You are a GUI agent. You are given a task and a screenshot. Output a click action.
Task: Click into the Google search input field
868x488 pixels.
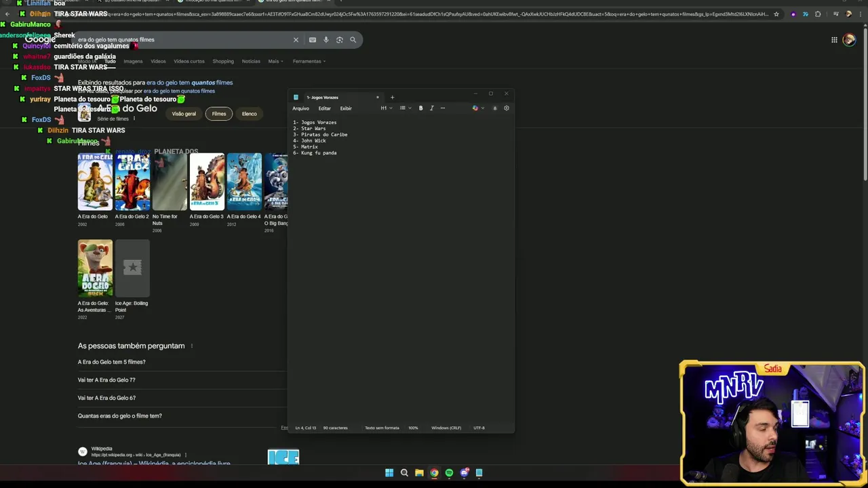(183, 40)
